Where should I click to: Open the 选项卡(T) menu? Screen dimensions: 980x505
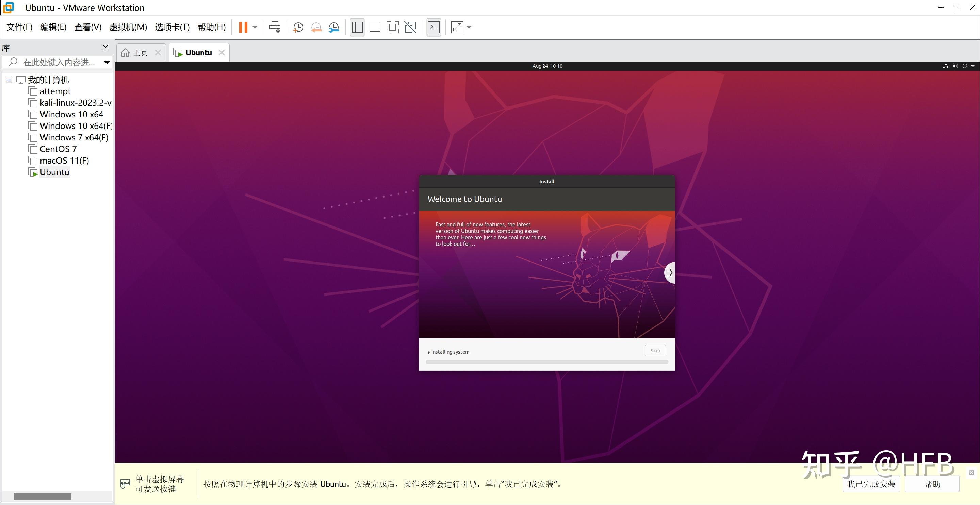pyautogui.click(x=172, y=27)
